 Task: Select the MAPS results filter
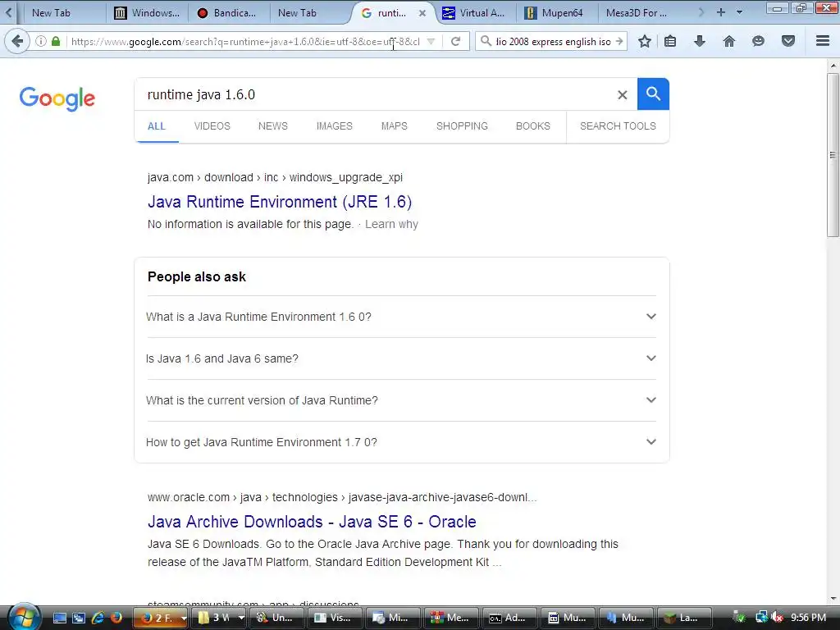[395, 126]
